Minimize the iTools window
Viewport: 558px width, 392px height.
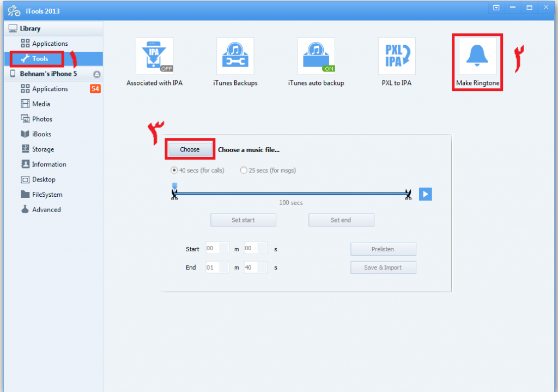point(513,8)
